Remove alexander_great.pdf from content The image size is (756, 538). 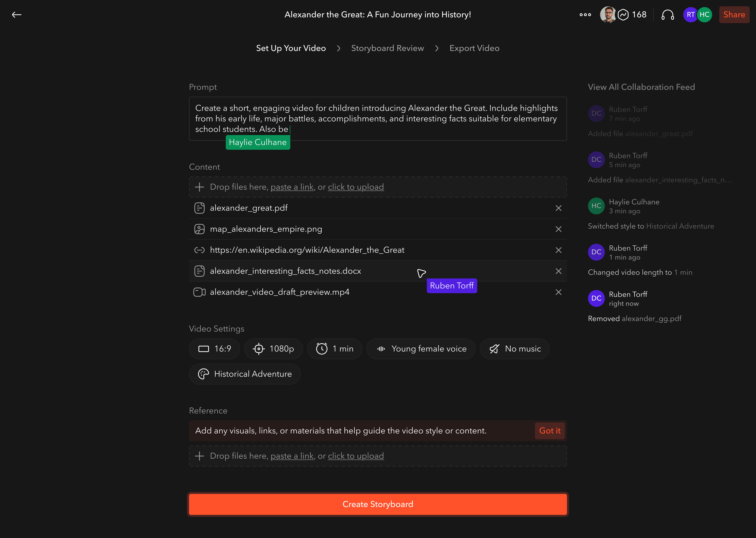click(558, 208)
